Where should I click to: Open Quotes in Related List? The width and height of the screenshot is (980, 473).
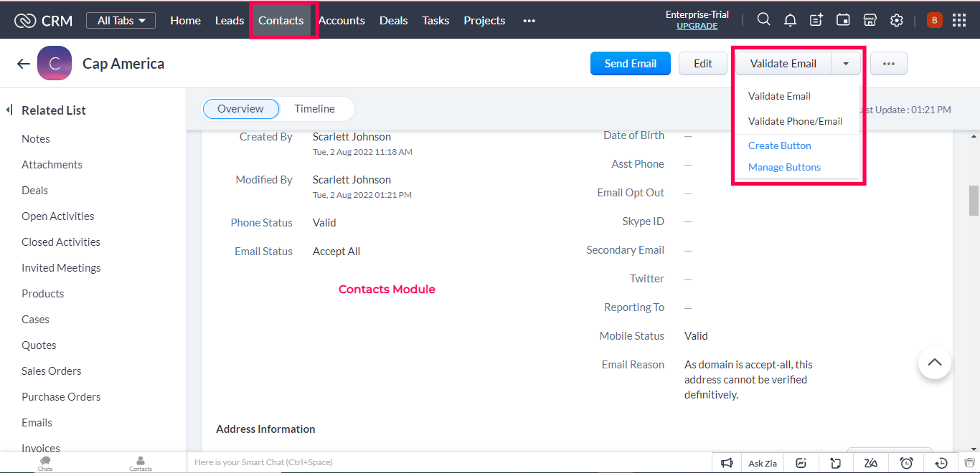pyautogui.click(x=39, y=345)
